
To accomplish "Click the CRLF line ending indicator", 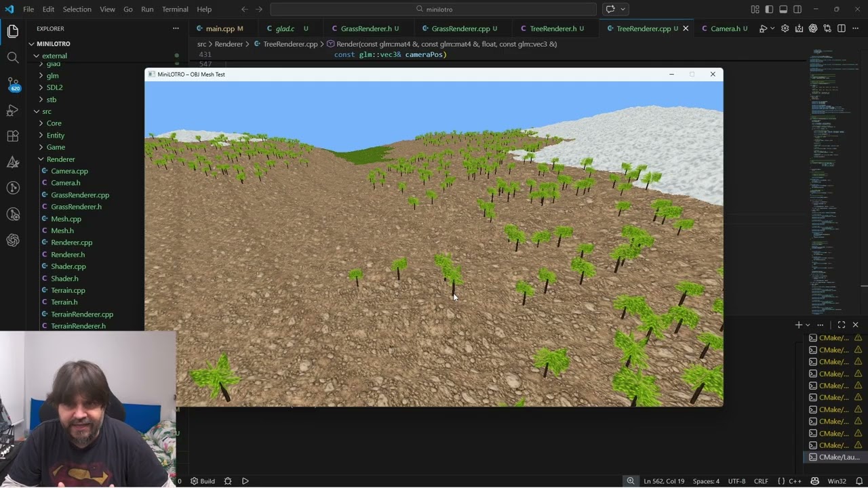I will (x=761, y=481).
